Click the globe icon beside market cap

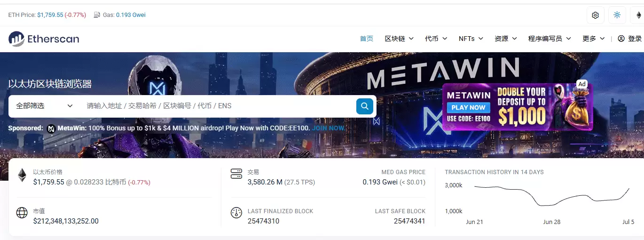click(22, 213)
